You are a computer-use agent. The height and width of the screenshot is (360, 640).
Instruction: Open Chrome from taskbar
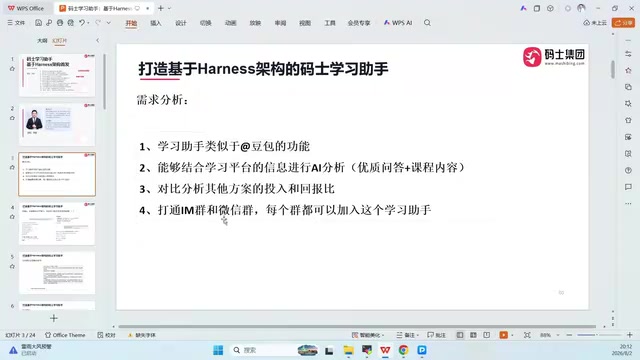point(403,350)
